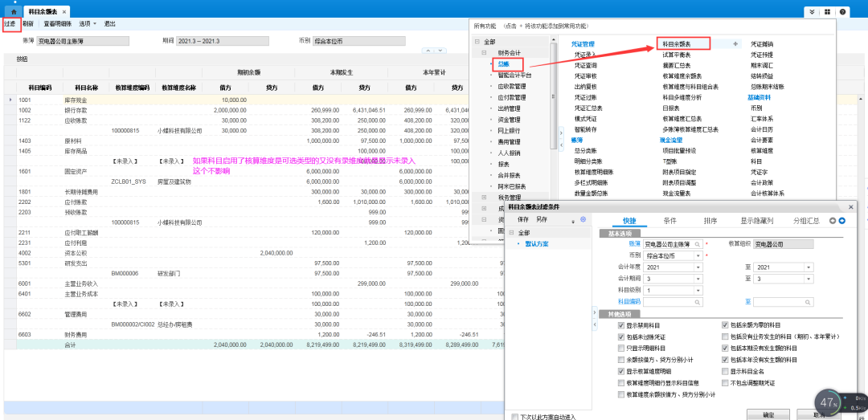Select the 快捷 tab
Screen dimensions: 868x420
pos(629,221)
